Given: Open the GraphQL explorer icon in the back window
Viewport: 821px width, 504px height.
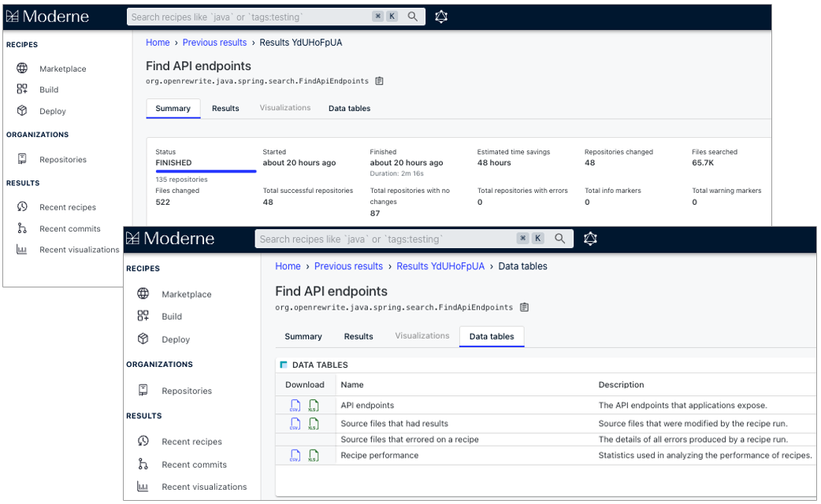Looking at the screenshot, I should 441,17.
